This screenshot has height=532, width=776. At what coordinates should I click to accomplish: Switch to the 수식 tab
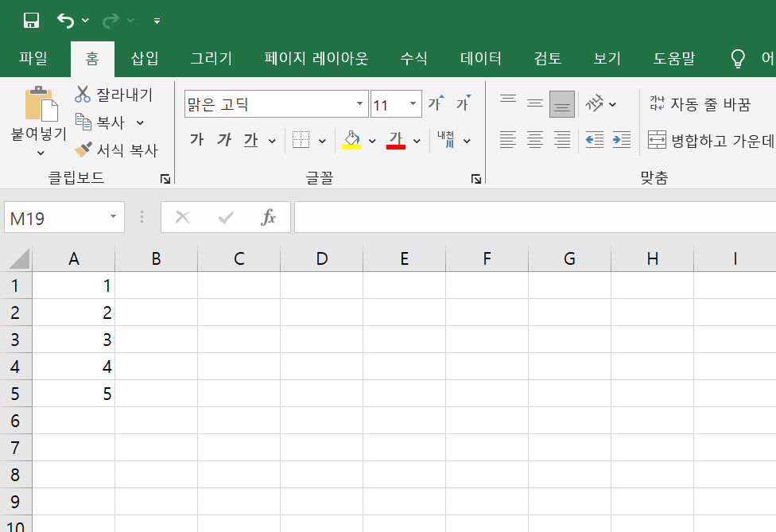tap(413, 58)
